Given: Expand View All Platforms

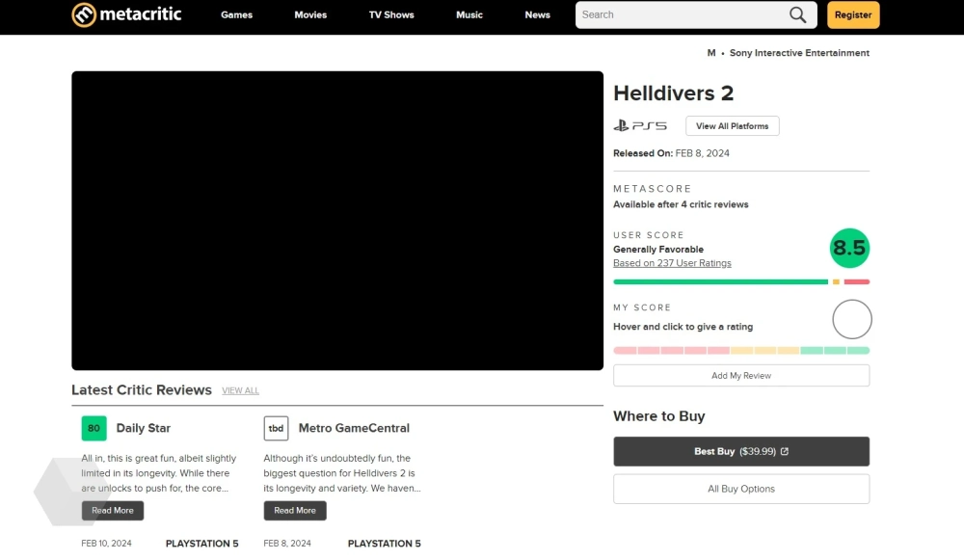Looking at the screenshot, I should point(732,126).
